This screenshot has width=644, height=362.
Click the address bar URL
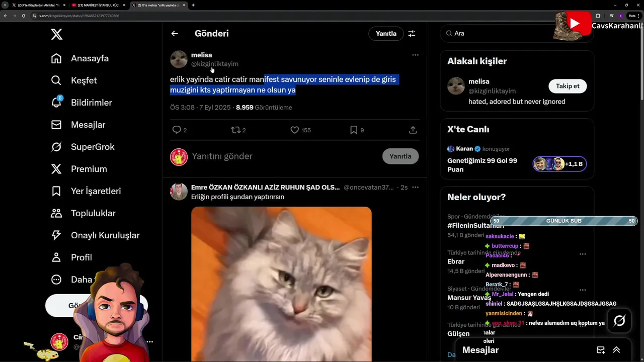tap(79, 16)
